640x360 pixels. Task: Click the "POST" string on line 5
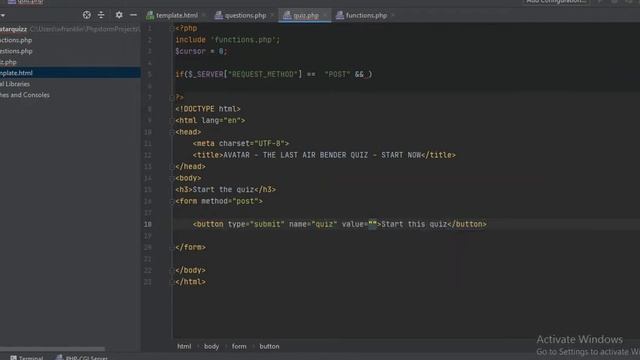pyautogui.click(x=337, y=74)
